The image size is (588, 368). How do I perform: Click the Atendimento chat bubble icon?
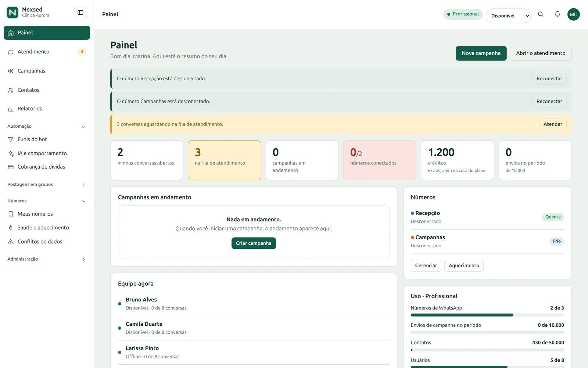point(11,52)
